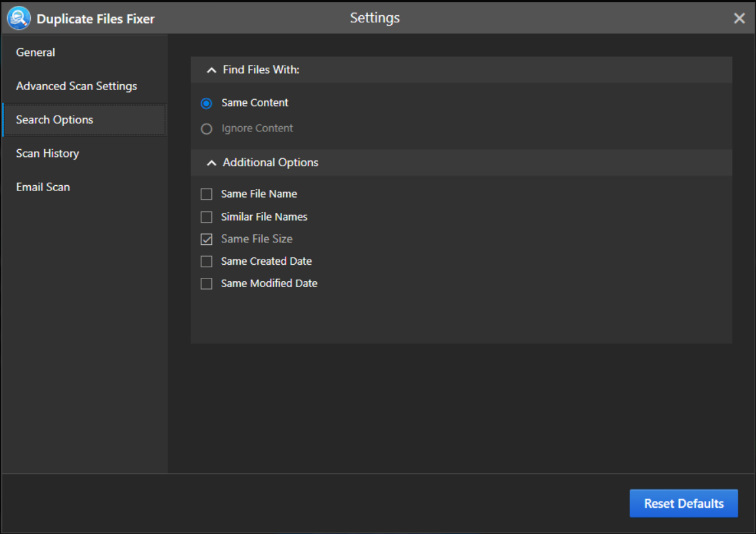This screenshot has width=756, height=534.
Task: Switch to Advanced Scan Settings
Action: click(76, 86)
